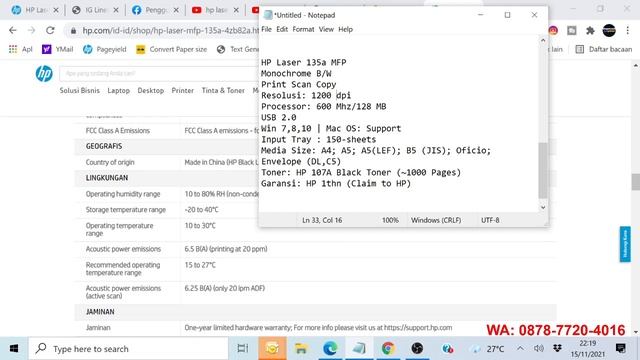Screen dimensions: 640x360
Task: Open the Notepad Format menu
Action: pos(303,29)
